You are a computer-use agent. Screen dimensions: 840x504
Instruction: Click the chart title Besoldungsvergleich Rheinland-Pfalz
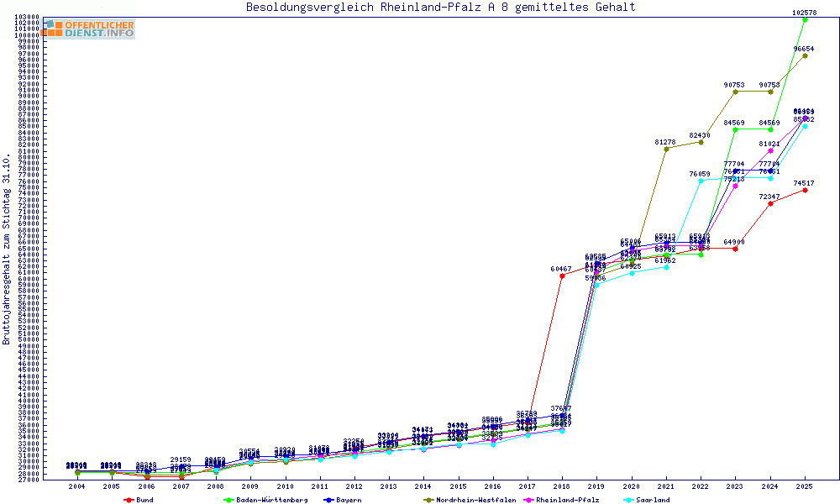[440, 8]
